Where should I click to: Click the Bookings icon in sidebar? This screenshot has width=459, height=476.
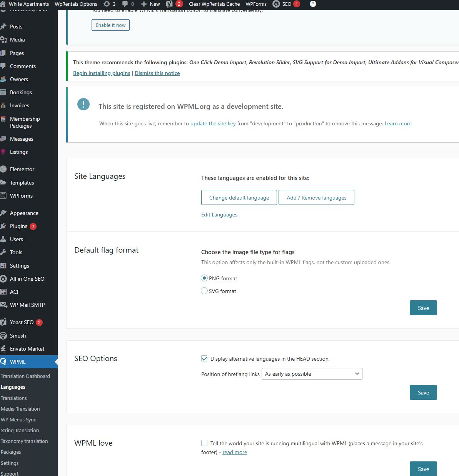pyautogui.click(x=3, y=92)
